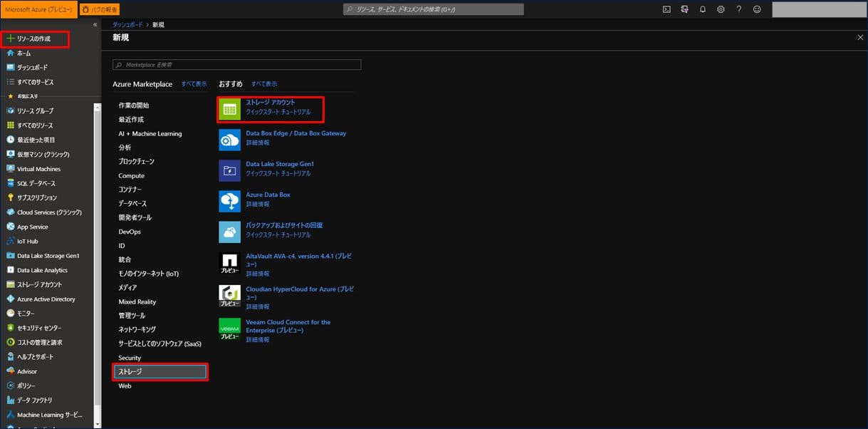Select the AI + Machine Learning category
This screenshot has height=429, width=868.
click(x=150, y=133)
